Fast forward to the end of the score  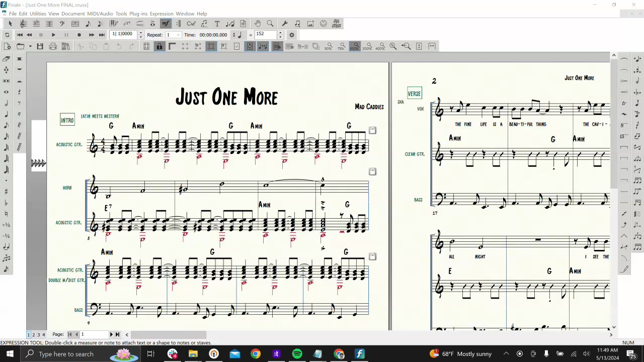(x=102, y=35)
